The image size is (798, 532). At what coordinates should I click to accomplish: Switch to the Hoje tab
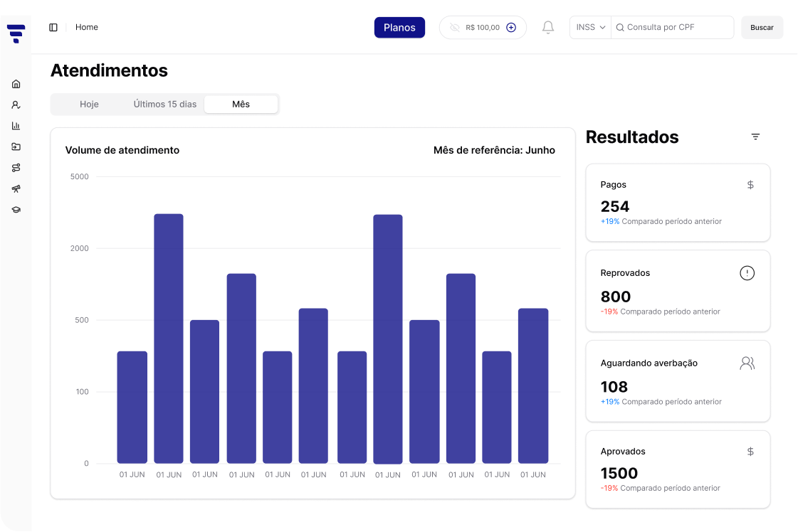89,105
